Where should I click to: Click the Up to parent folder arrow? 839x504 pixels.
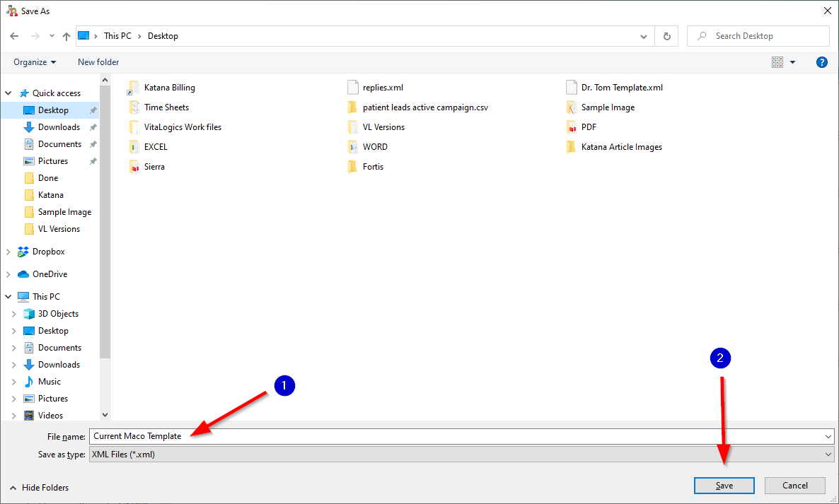66,36
